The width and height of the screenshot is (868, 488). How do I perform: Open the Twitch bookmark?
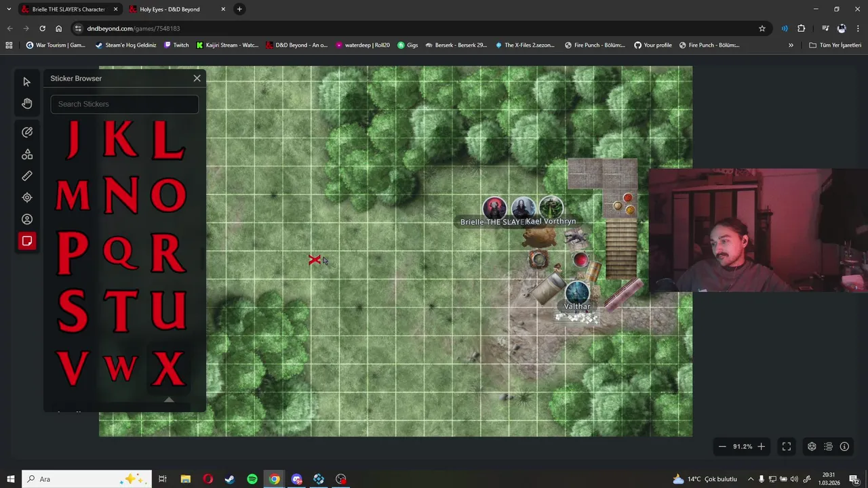pyautogui.click(x=176, y=45)
